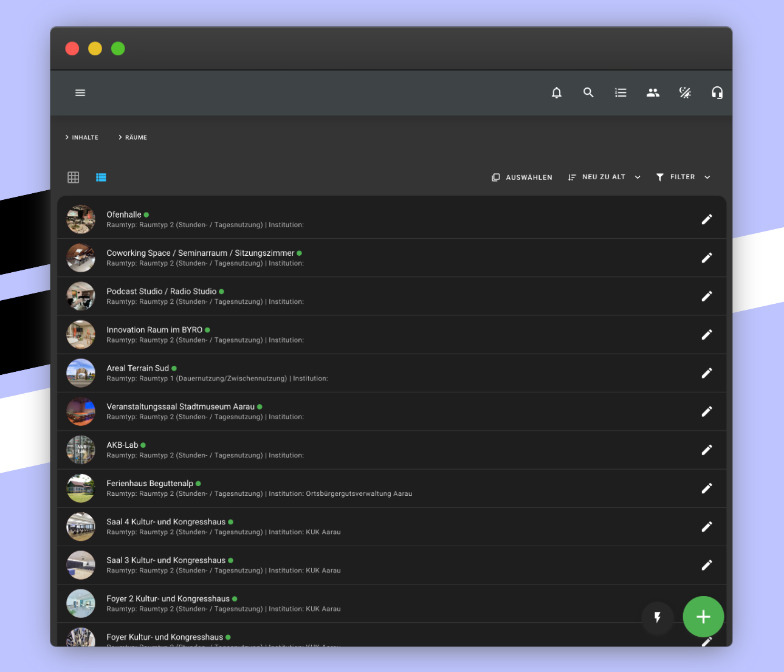
Task: Select the RÄUME breadcrumb item
Action: pyautogui.click(x=136, y=137)
